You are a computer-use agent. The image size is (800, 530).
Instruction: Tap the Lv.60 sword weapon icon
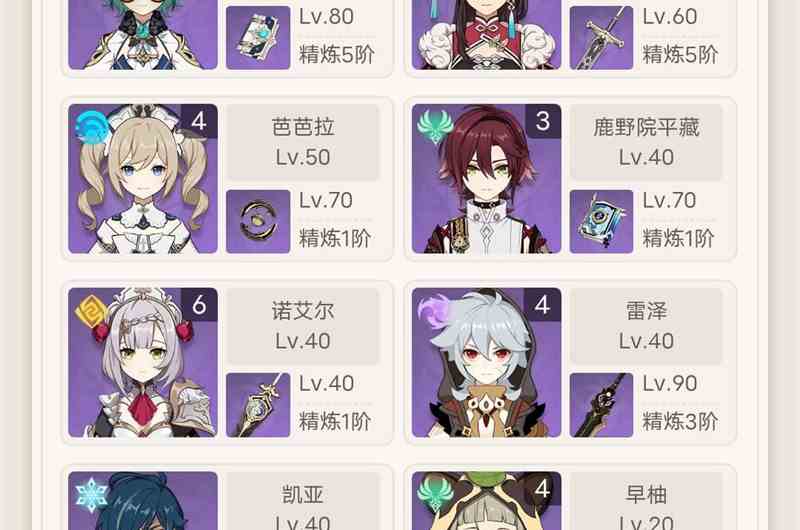click(x=602, y=38)
